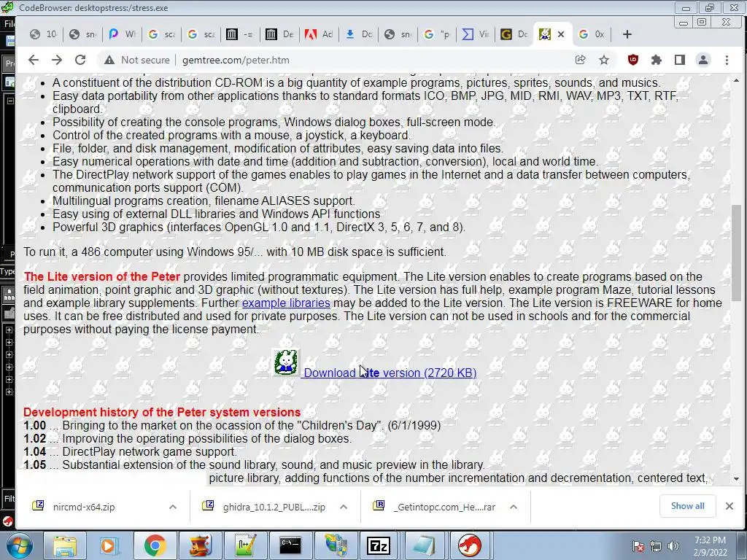Expand options for the _Getintopc.com rar download
Viewport: 747px width, 560px height.
pyautogui.click(x=513, y=507)
